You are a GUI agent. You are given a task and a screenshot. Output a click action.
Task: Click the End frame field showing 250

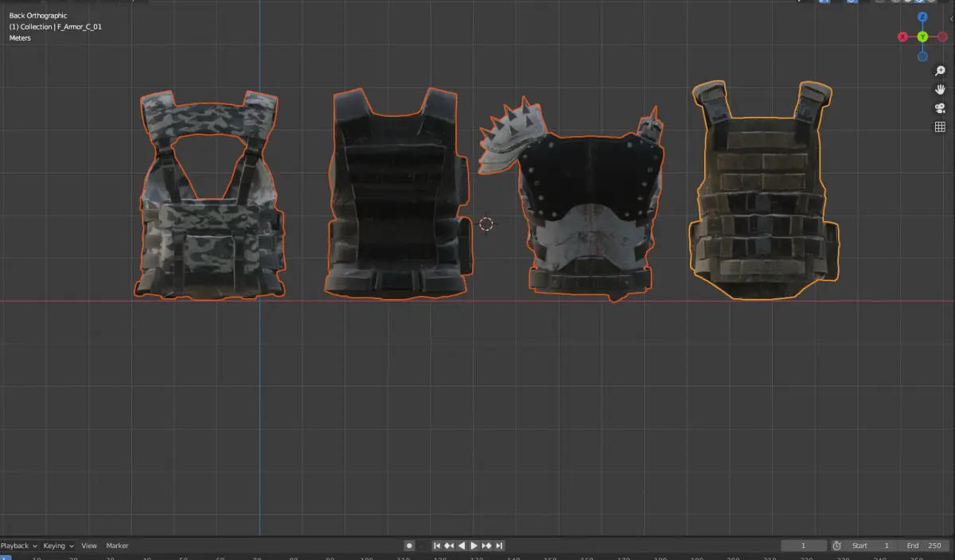(x=923, y=546)
